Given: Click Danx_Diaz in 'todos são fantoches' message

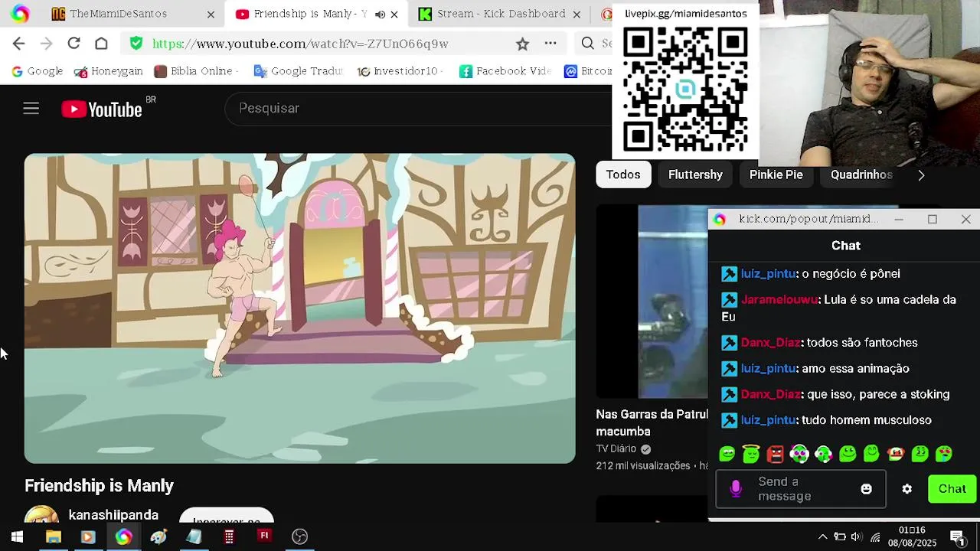Looking at the screenshot, I should (x=770, y=342).
